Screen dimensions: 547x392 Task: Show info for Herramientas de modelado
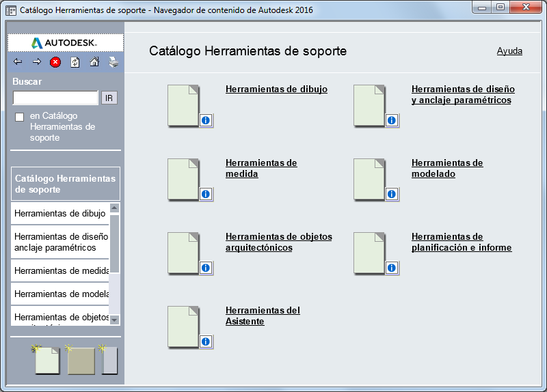(x=392, y=194)
